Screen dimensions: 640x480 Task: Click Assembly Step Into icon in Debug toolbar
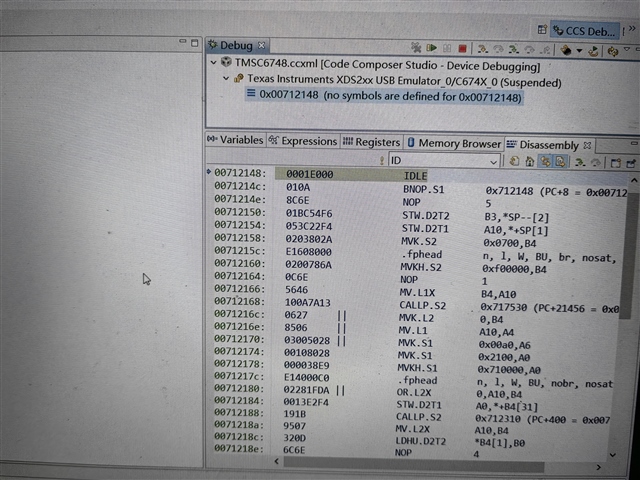[513, 49]
